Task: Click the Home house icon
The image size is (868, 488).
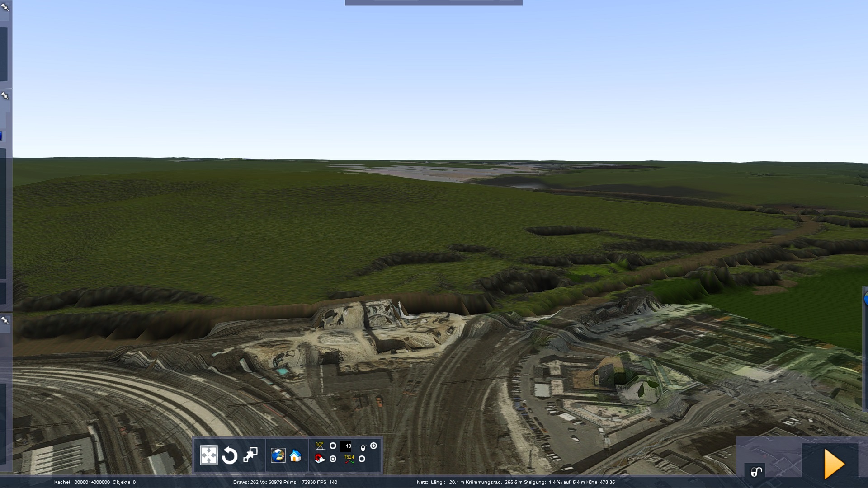Action: (296, 455)
